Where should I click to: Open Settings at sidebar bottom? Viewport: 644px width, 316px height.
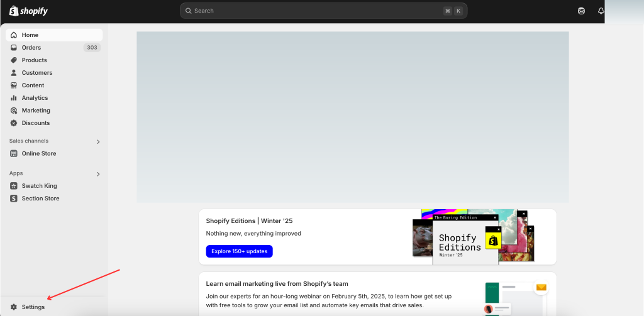coord(54,307)
